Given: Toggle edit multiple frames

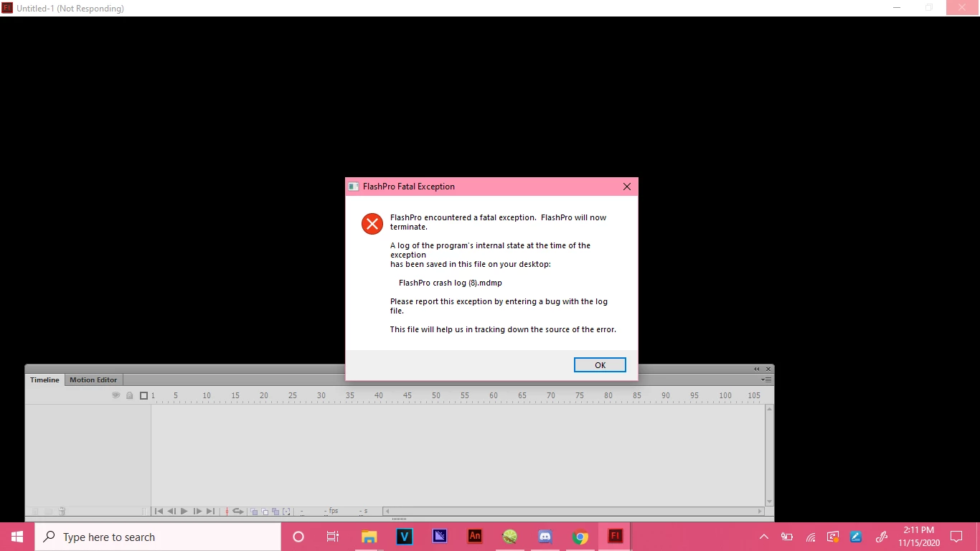Looking at the screenshot, I should point(275,512).
